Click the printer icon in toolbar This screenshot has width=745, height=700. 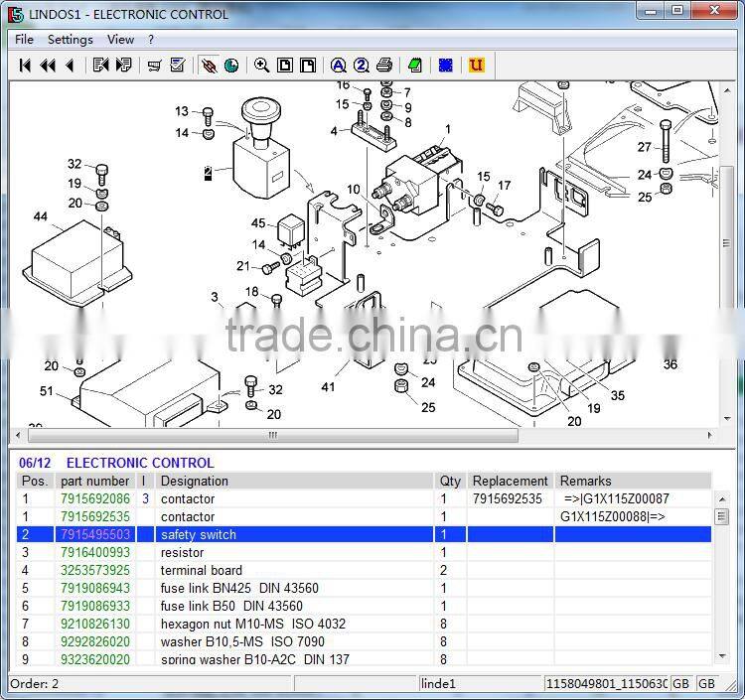(384, 66)
